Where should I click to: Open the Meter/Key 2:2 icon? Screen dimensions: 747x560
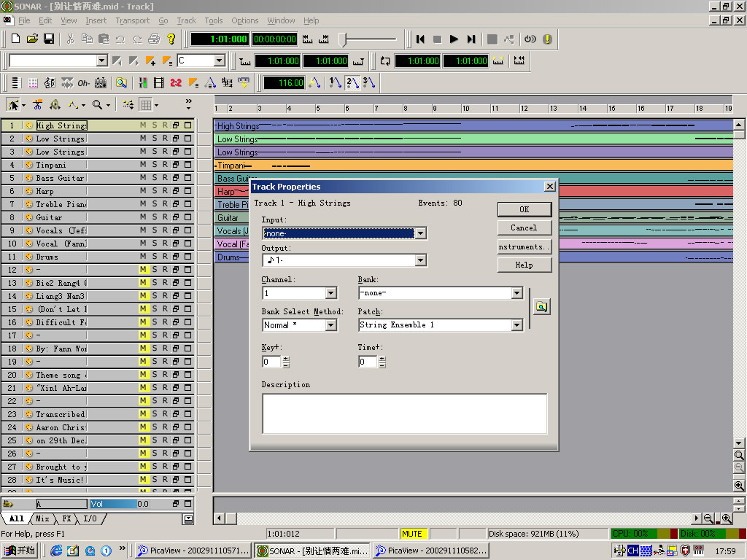pyautogui.click(x=176, y=83)
